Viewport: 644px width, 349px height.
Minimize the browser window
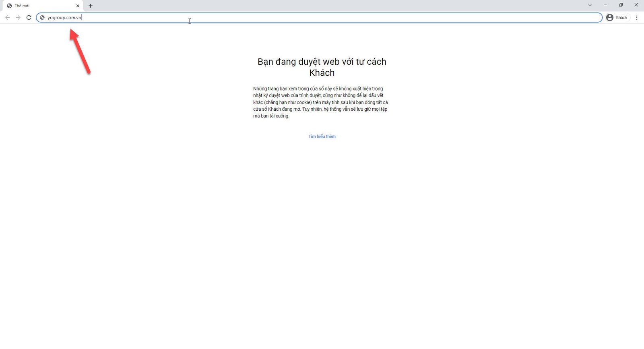[605, 5]
